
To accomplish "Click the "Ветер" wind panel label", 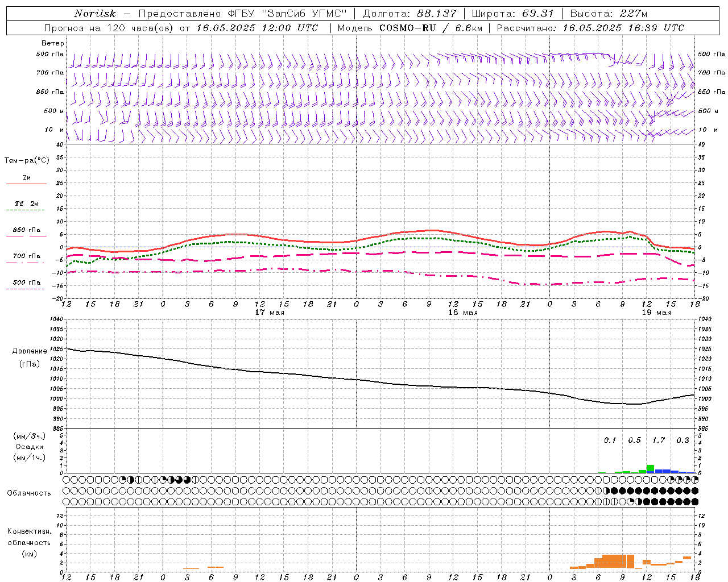I will point(53,43).
